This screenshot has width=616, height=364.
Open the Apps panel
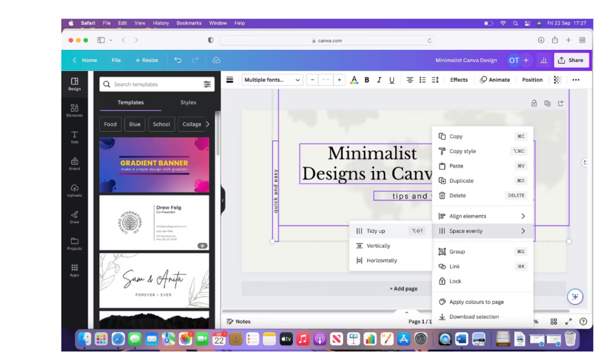click(x=74, y=271)
